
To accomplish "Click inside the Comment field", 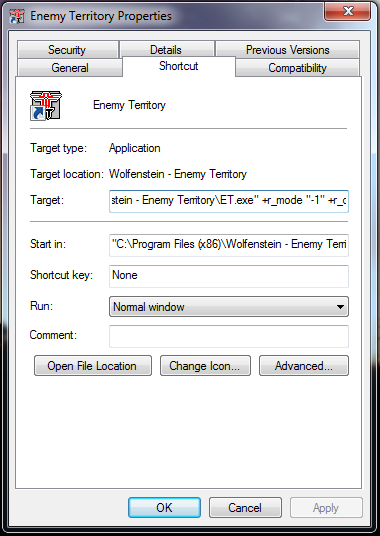I will pos(229,336).
